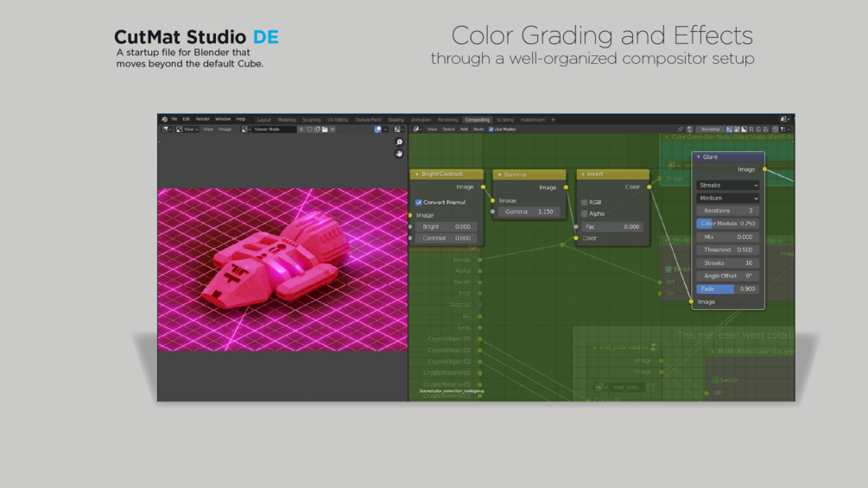Image resolution: width=868 pixels, height=488 pixels.
Task: Toggle the Use Nodes checkbox
Action: [x=491, y=130]
